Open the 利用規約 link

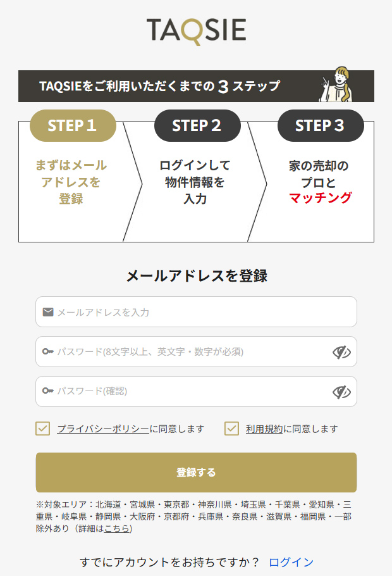[x=264, y=429]
